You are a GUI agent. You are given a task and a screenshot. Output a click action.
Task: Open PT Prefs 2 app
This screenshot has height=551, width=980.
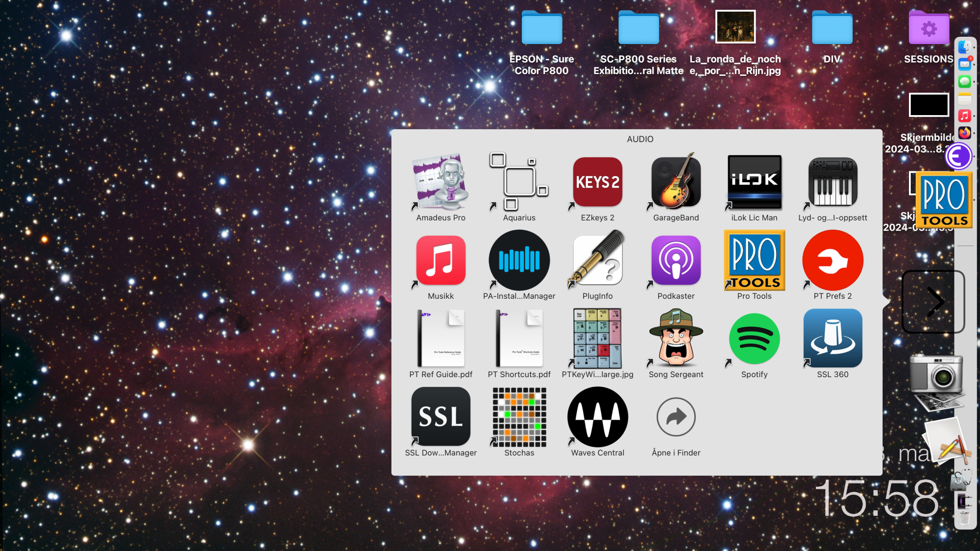coord(833,260)
